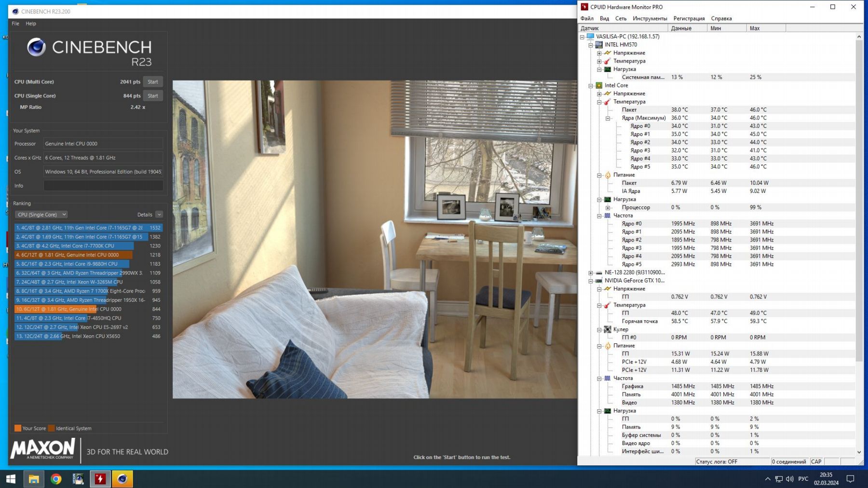The image size is (868, 488).
Task: Toggle the ranking Details arrow button
Action: point(159,215)
